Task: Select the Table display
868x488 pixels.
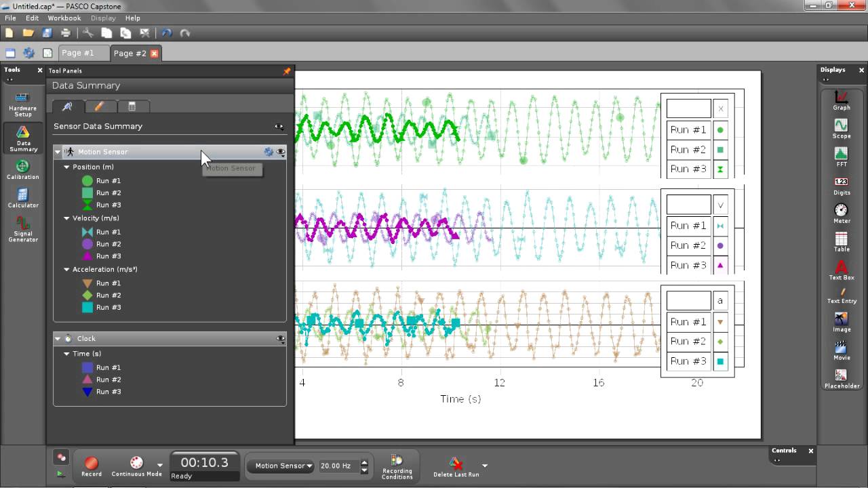Action: point(842,242)
